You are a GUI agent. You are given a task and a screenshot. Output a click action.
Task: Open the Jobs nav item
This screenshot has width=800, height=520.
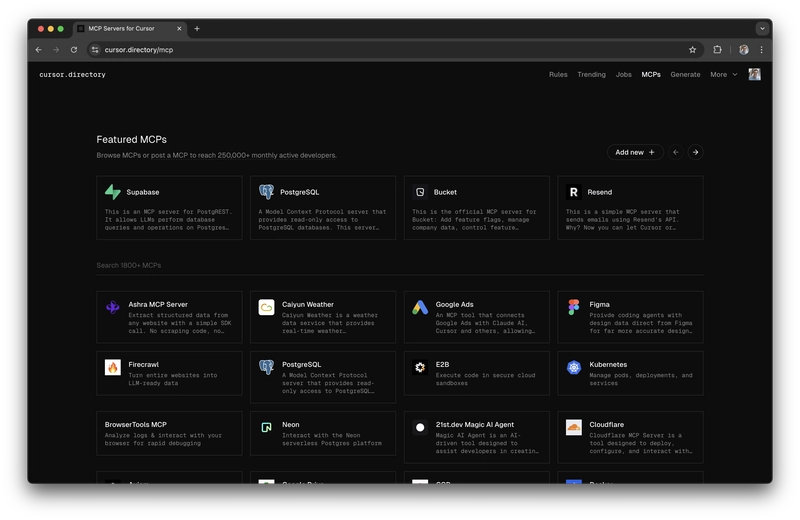click(623, 75)
